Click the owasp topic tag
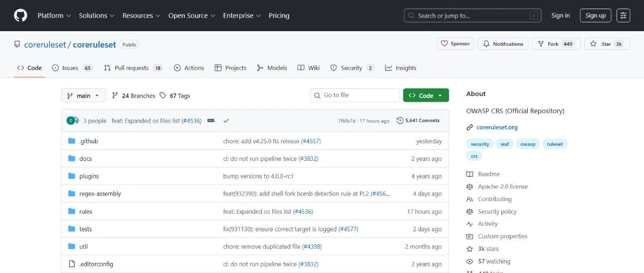Screen dimensions: 644x273 pyautogui.click(x=528, y=144)
